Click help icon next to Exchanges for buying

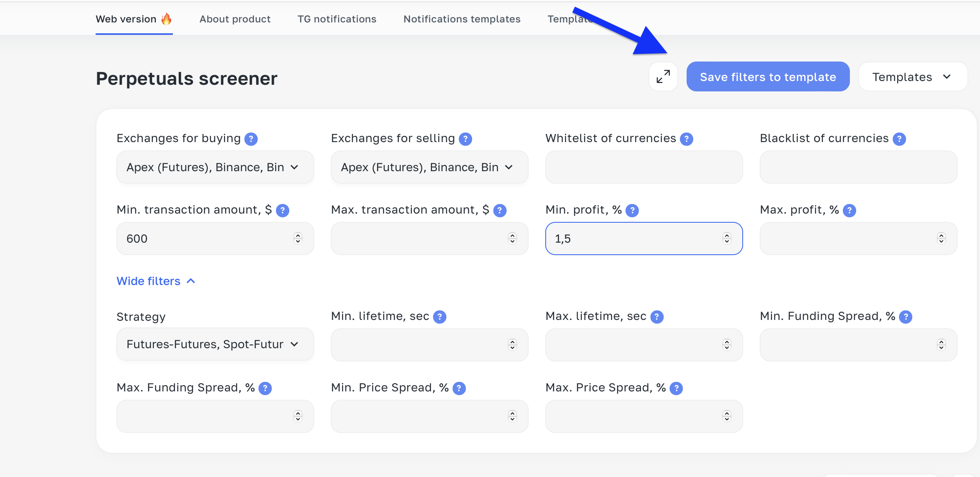251,139
